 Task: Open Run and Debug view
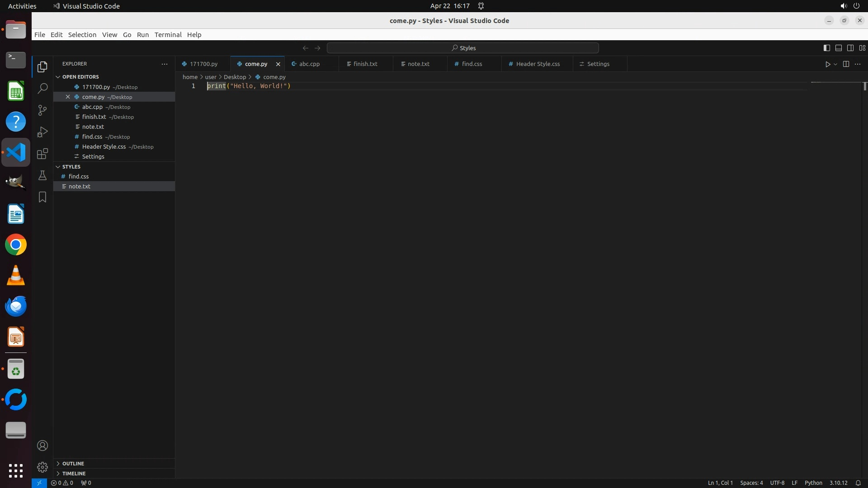[42, 132]
